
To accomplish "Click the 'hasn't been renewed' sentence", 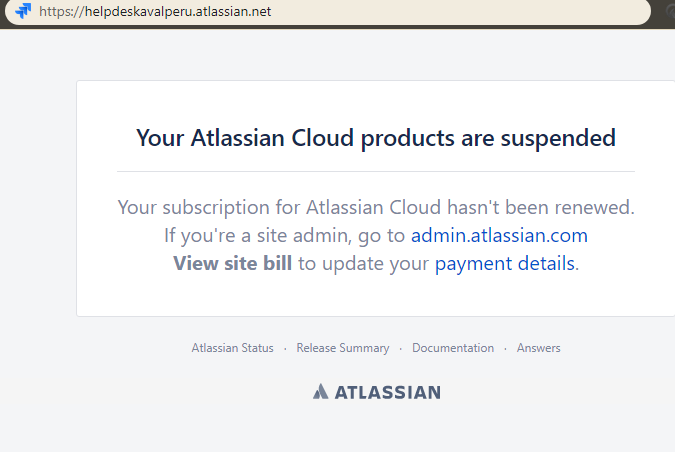I will 376,207.
